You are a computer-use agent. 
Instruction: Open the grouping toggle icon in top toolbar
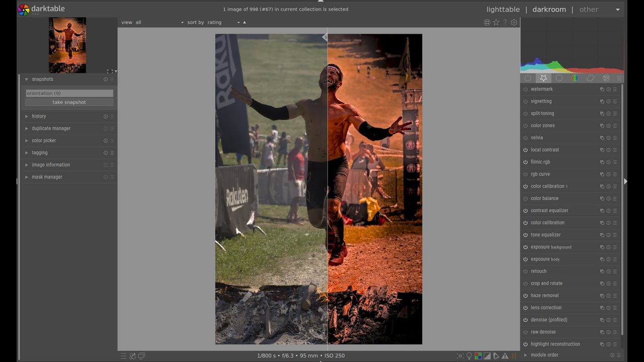[x=487, y=22]
